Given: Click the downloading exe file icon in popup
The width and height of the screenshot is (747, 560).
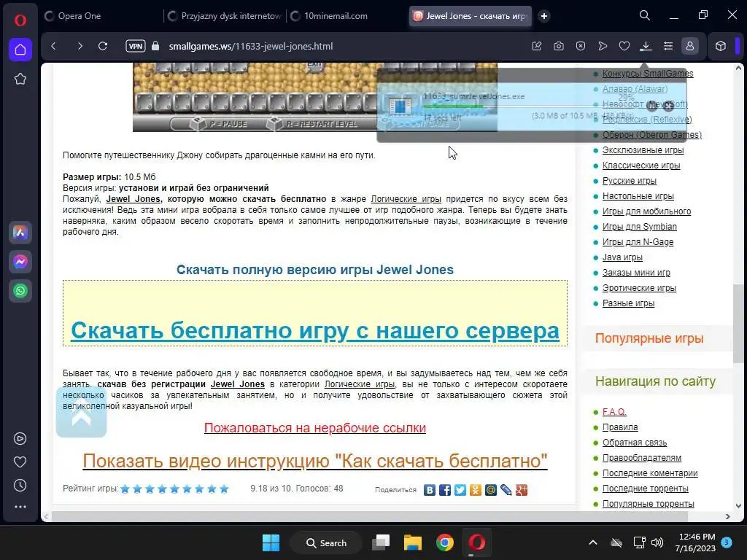Looking at the screenshot, I should [400, 106].
